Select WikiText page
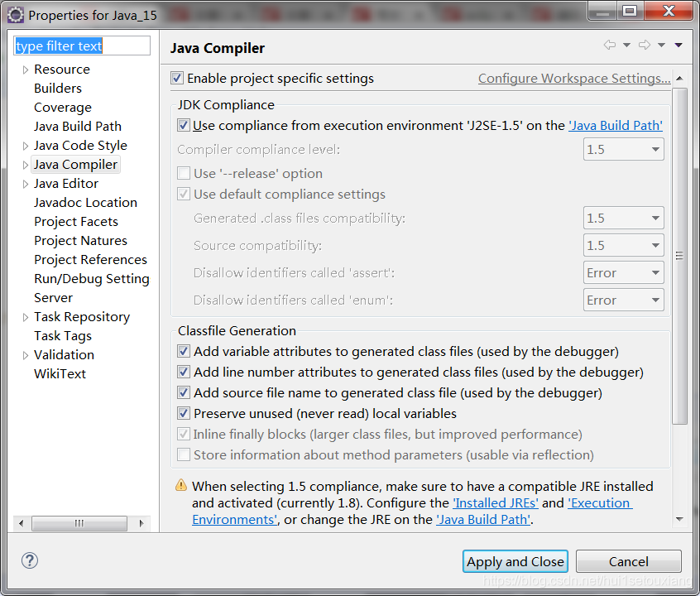 tap(60, 374)
